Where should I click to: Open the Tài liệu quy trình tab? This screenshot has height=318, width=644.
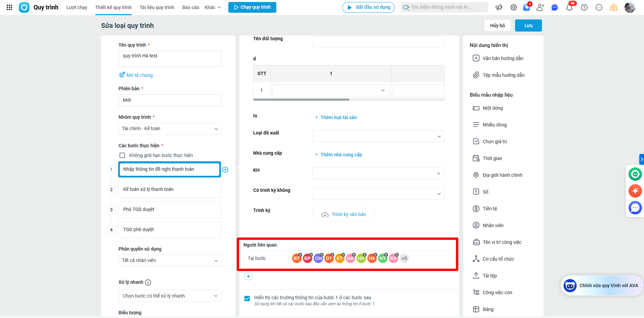click(x=157, y=7)
